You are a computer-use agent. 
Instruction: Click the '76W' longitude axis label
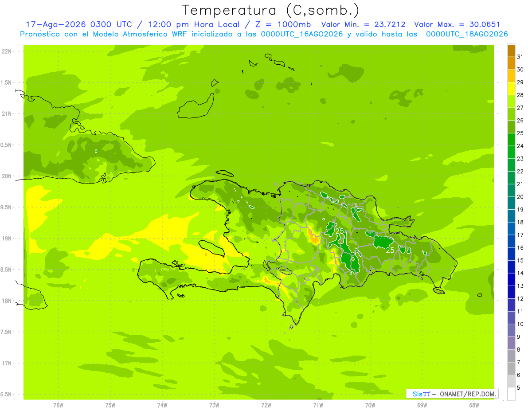58,405
